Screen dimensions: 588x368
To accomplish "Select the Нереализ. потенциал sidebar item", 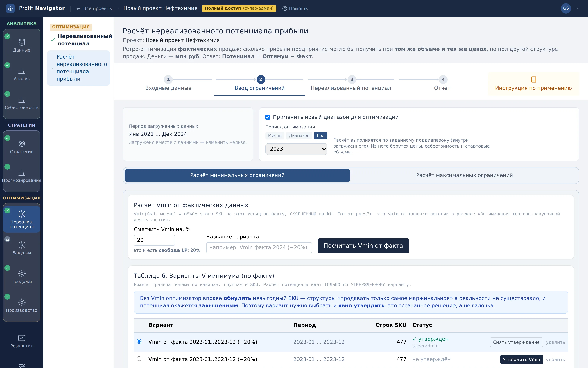I will click(22, 219).
